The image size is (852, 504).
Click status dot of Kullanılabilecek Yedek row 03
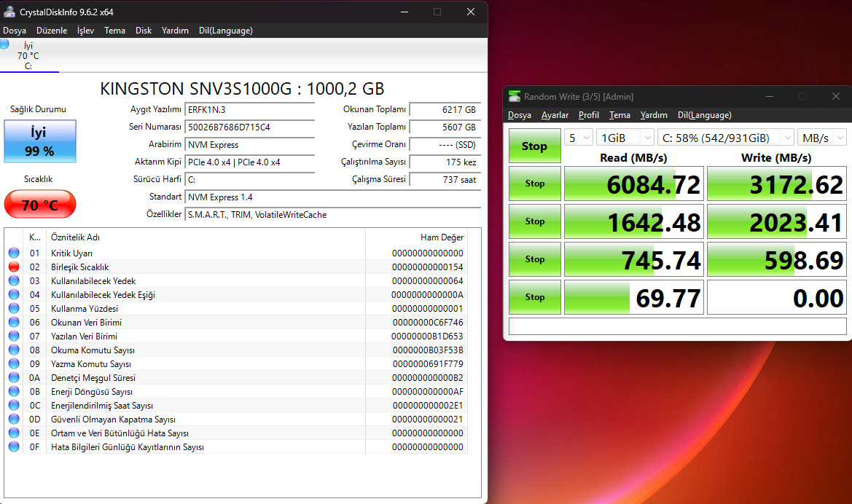coord(14,280)
